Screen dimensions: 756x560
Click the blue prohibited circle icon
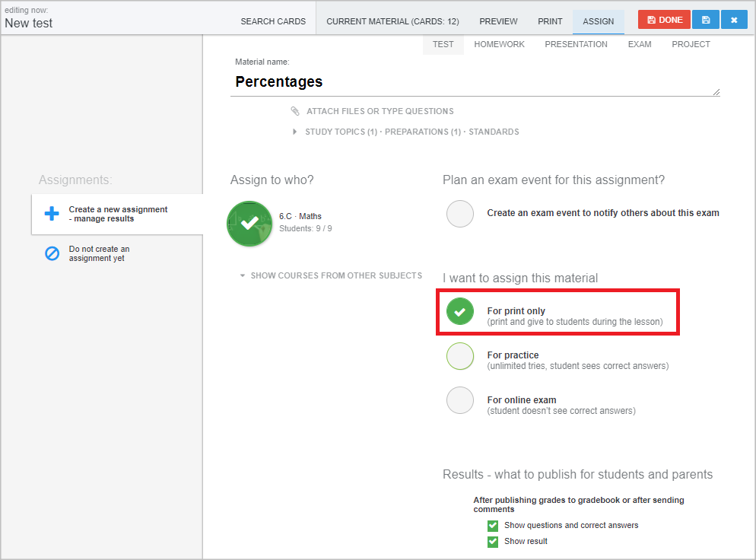(52, 253)
